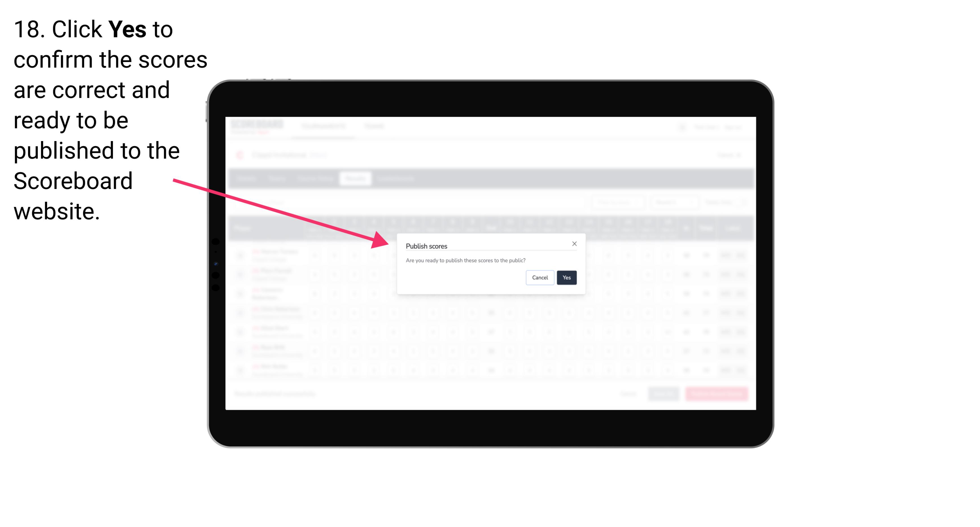Close the Publish scores dialog
The image size is (980, 527).
[573, 243]
